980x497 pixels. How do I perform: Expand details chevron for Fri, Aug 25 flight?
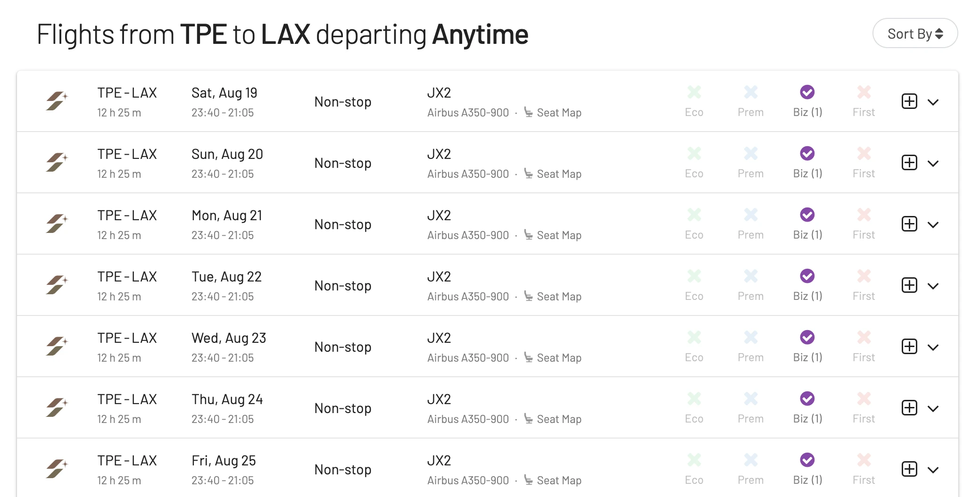click(x=933, y=470)
